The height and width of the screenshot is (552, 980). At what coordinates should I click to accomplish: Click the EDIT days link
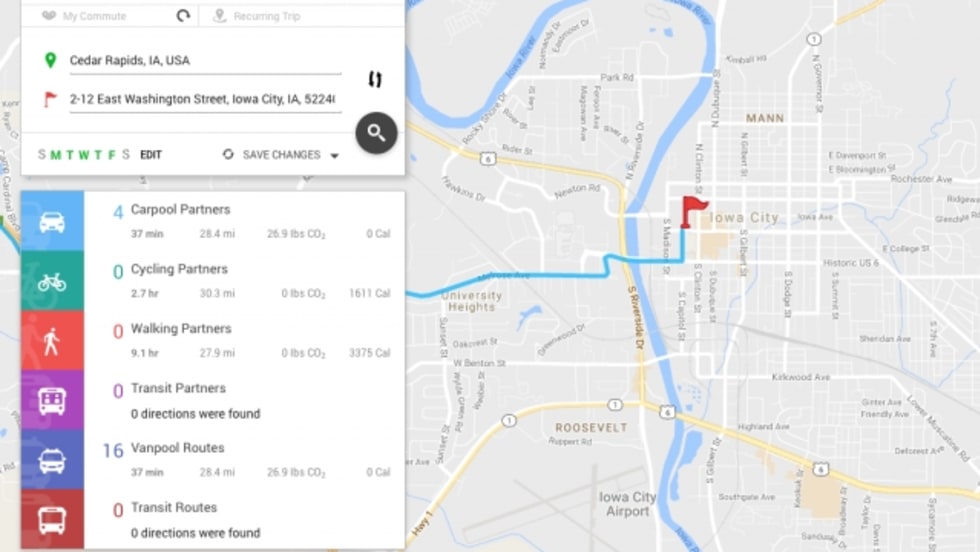(151, 155)
